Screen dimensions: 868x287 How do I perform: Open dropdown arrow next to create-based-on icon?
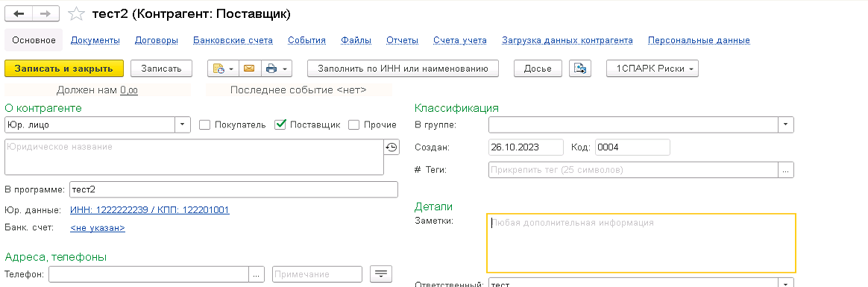[232, 69]
